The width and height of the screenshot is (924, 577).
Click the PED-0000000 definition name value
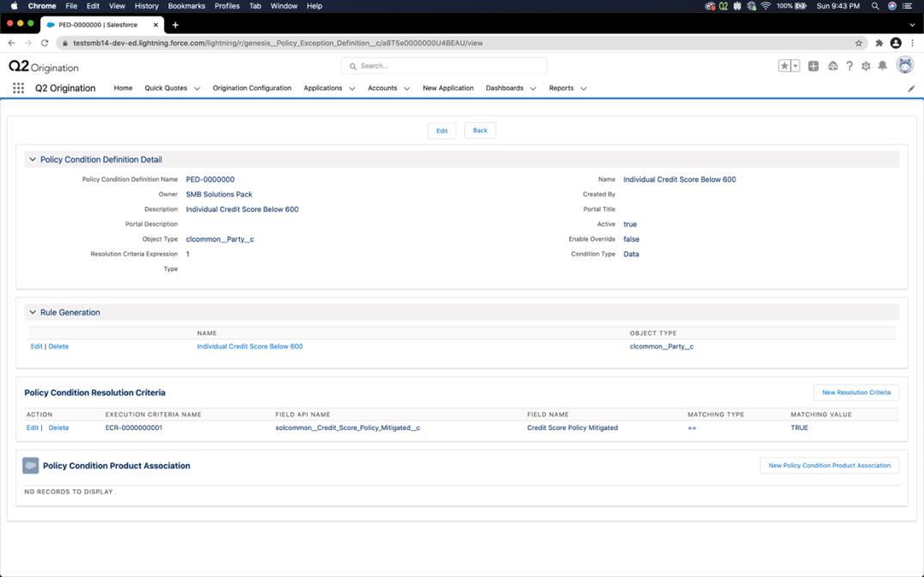pos(210,180)
